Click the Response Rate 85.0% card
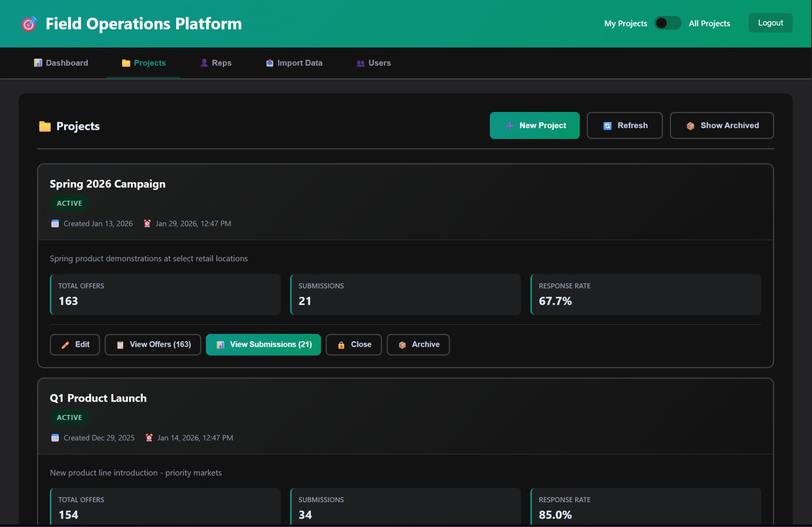 tap(646, 506)
